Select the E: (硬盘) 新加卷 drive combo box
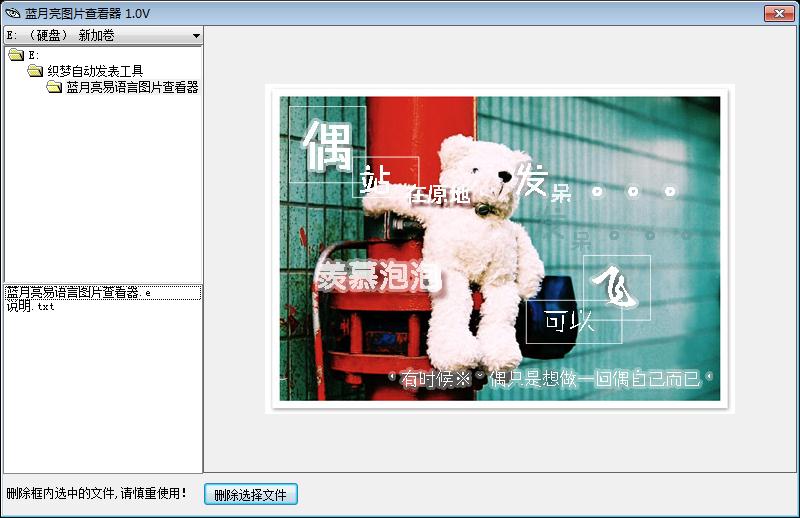Image resolution: width=800 pixels, height=518 pixels. pos(104,36)
